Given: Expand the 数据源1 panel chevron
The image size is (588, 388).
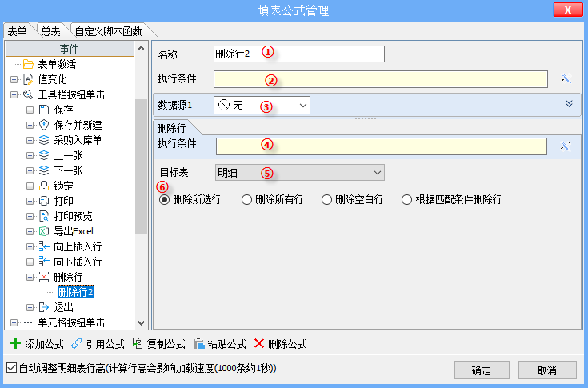Looking at the screenshot, I should point(569,104).
